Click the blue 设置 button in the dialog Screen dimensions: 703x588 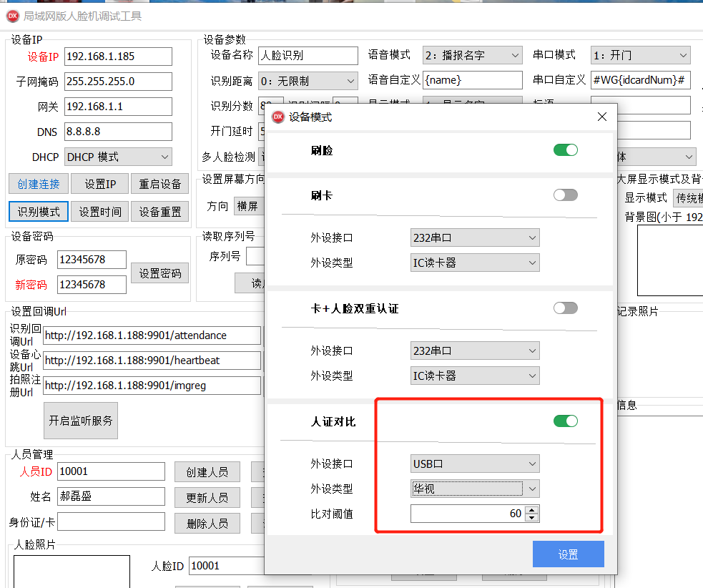[x=568, y=554]
